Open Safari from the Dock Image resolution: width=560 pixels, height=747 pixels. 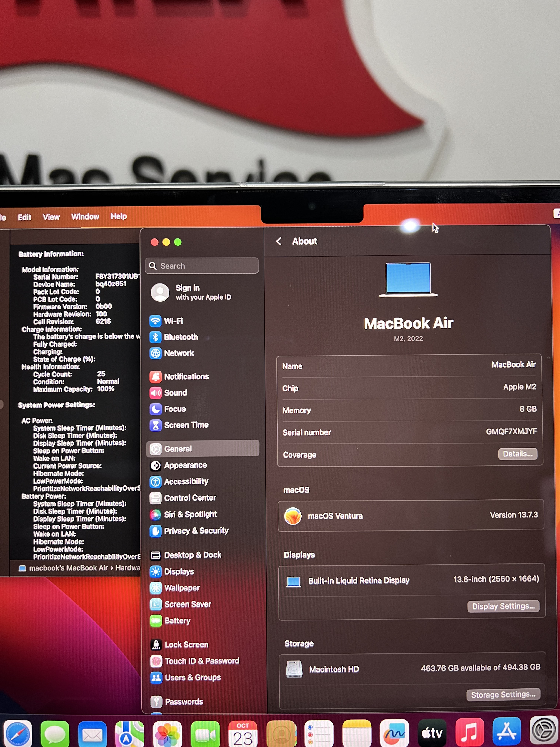pyautogui.click(x=18, y=733)
